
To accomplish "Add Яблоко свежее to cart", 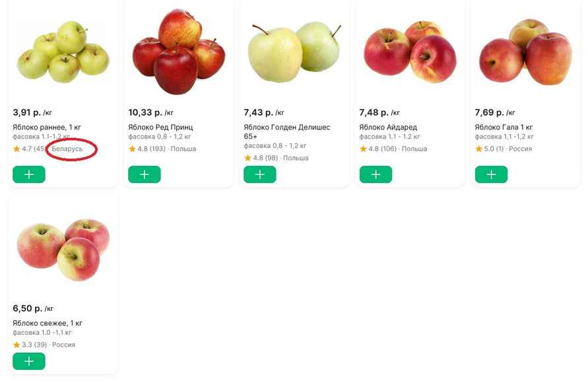I will click(29, 361).
